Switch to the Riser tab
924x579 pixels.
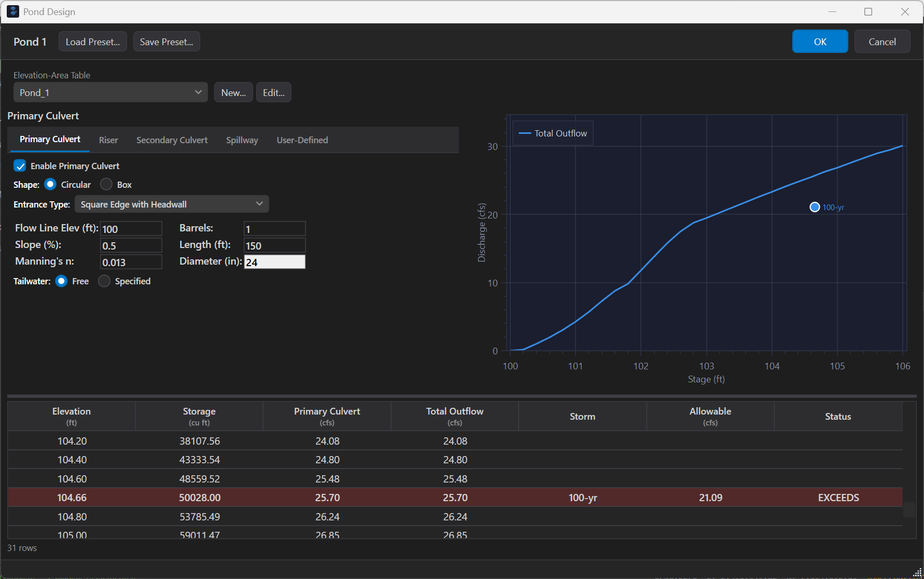[x=108, y=140]
